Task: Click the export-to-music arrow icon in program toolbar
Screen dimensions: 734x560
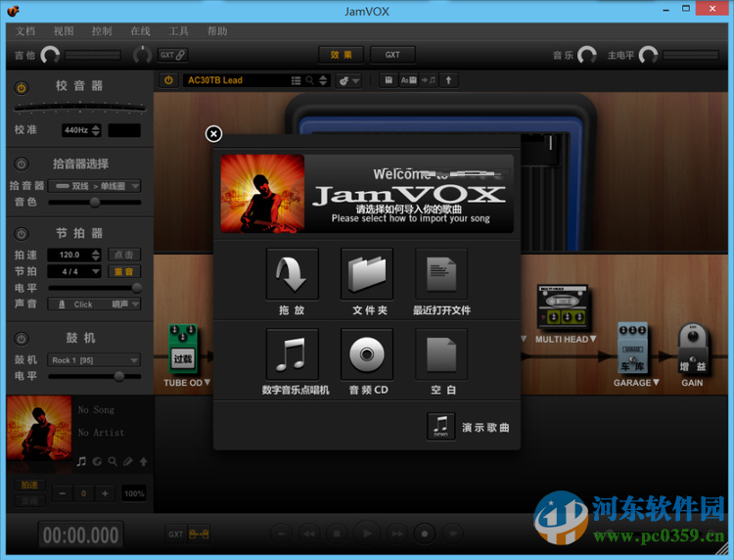Action: point(429,80)
